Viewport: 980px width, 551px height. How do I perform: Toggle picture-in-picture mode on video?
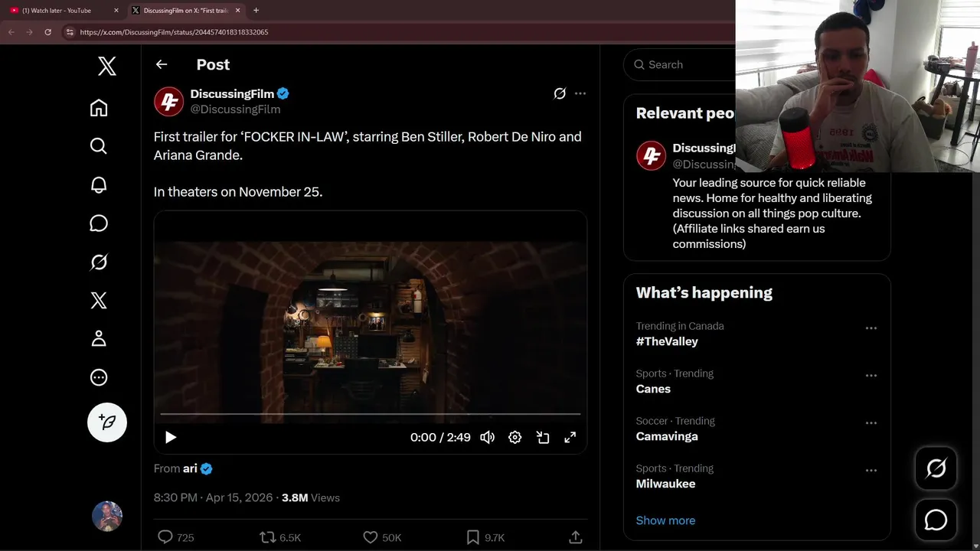tap(543, 437)
